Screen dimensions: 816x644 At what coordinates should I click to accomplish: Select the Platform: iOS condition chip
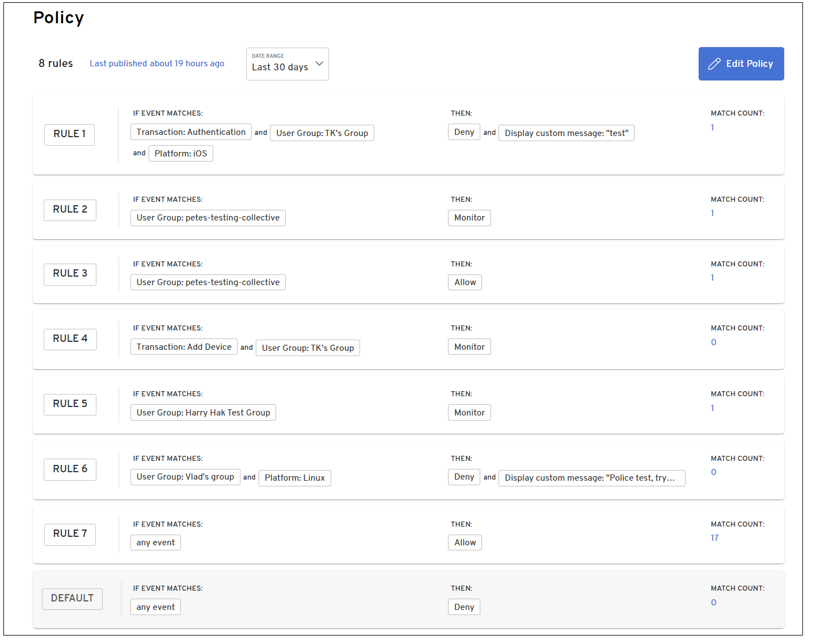180,154
